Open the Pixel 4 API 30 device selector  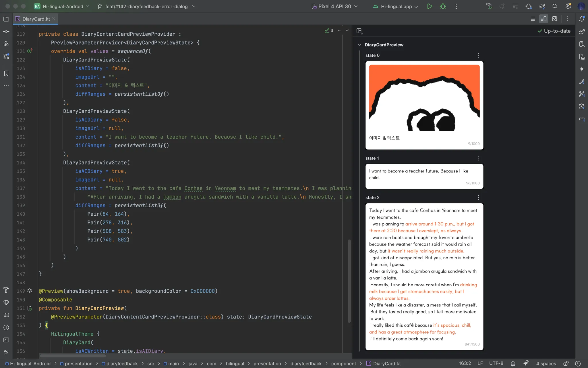[335, 6]
